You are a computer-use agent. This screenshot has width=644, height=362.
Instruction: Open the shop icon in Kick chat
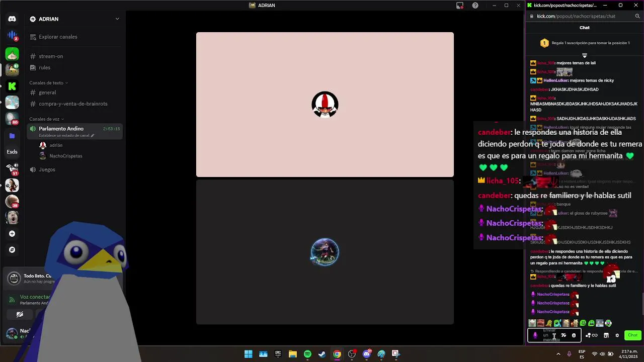click(x=606, y=335)
